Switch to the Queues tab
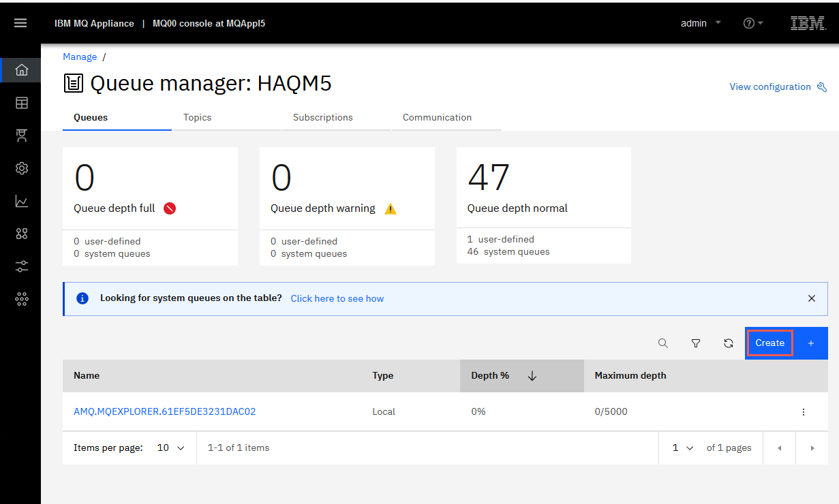The image size is (839, 504). click(x=91, y=117)
